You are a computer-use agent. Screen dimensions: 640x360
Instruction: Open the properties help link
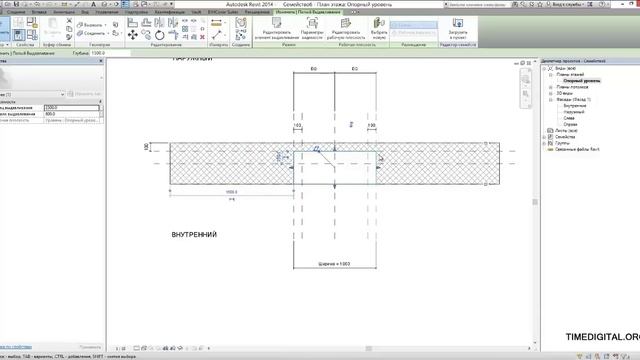tap(16, 347)
